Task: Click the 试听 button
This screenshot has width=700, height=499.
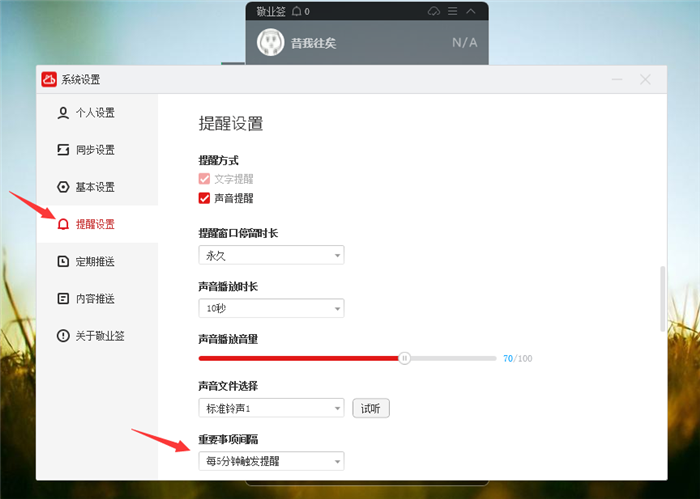Action: point(371,408)
